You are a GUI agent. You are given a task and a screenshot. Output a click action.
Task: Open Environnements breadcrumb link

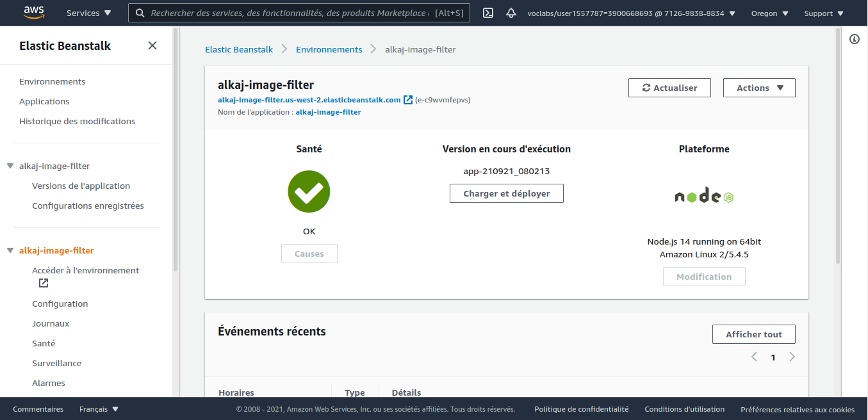pos(329,49)
